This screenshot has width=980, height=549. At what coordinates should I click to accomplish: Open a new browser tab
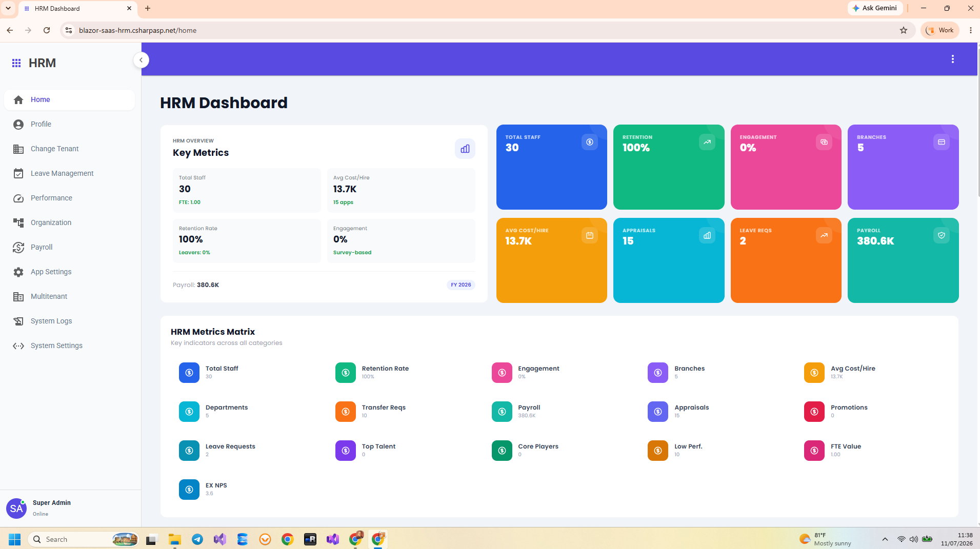pos(148,8)
